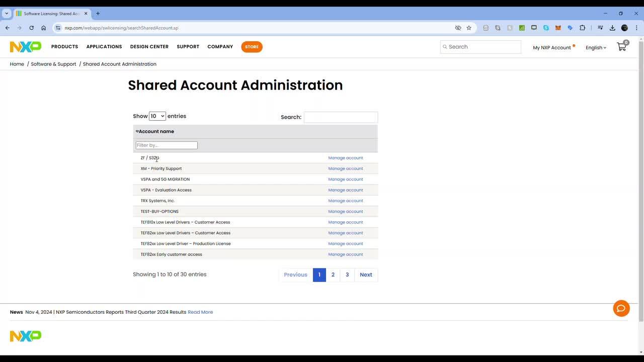Screen dimensions: 644x362
Task: Go to page 2 of entries
Action: tap(333, 275)
